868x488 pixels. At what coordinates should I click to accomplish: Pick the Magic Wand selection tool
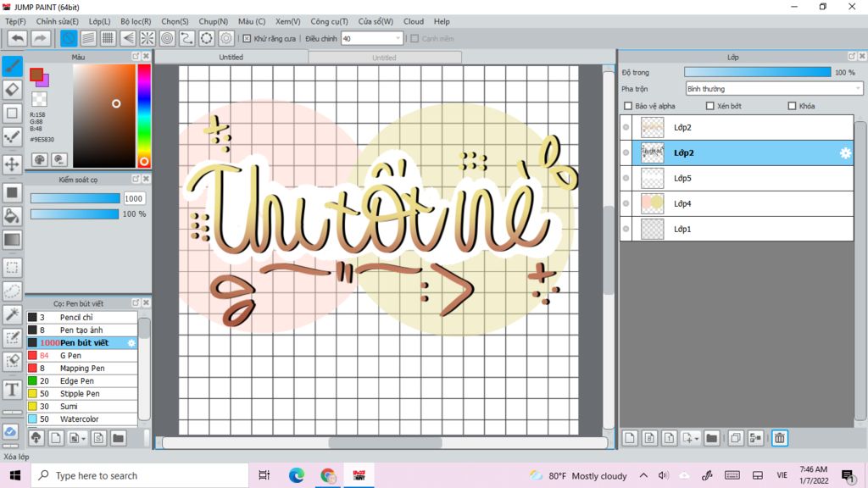tap(12, 314)
